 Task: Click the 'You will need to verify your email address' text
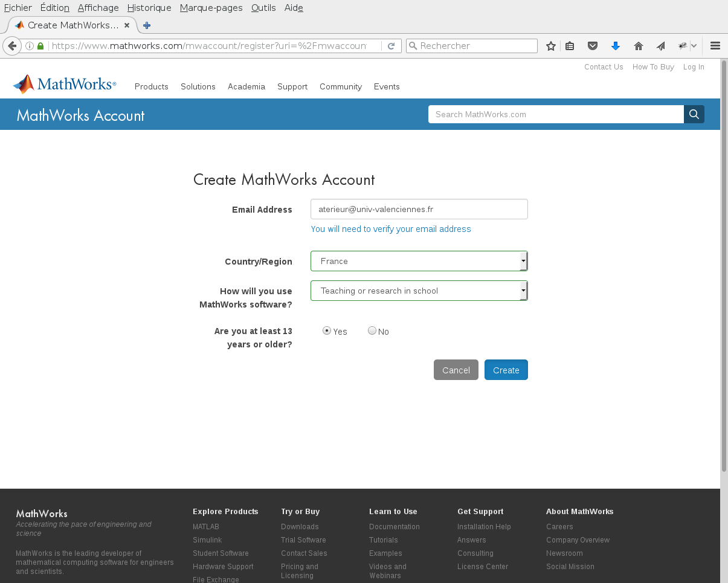click(x=391, y=229)
